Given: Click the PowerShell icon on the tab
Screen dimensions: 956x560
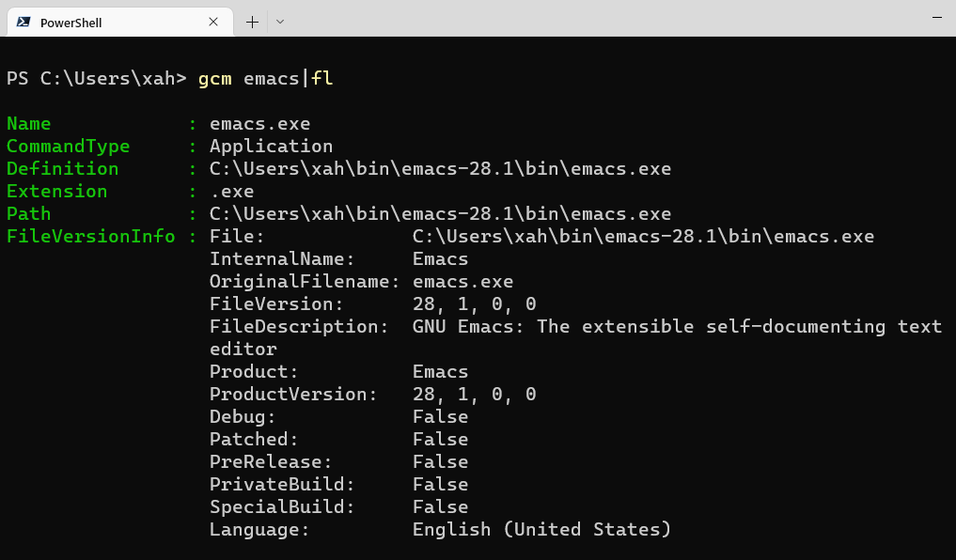Looking at the screenshot, I should [23, 21].
